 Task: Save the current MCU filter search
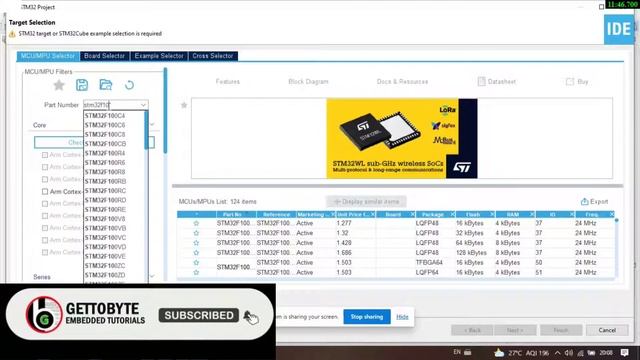pyautogui.click(x=82, y=85)
